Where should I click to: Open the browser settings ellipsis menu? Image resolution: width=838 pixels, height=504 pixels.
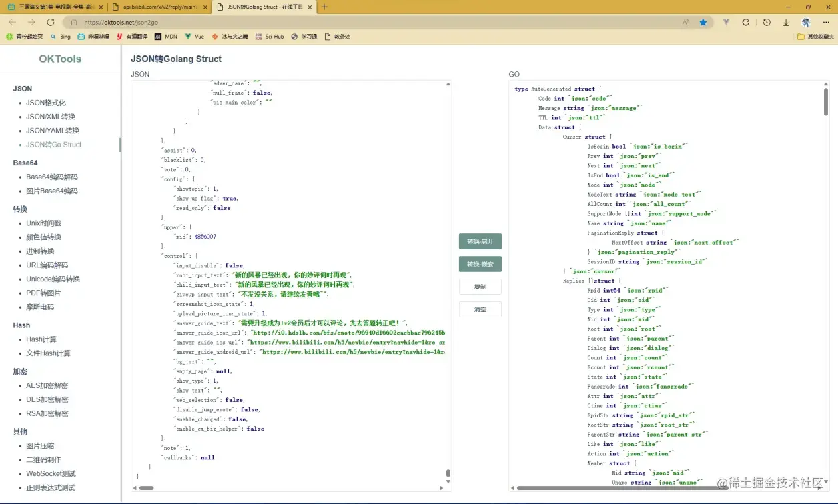826,22
